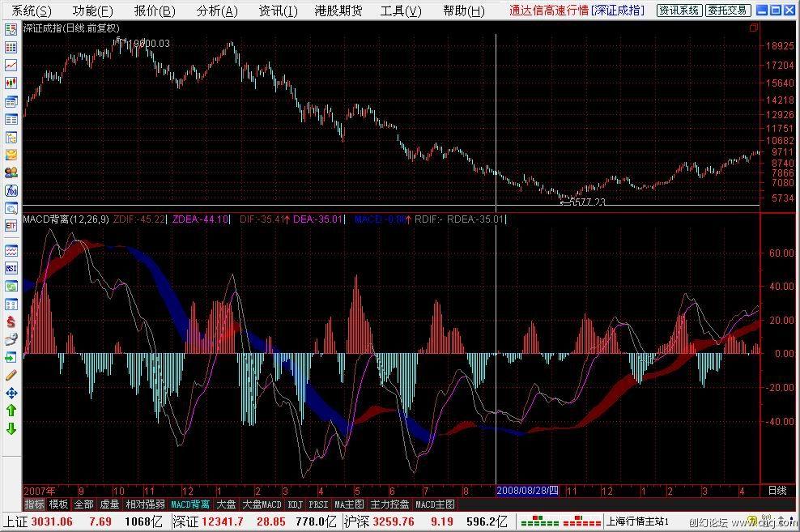Click the candlestick chart icon in sidebar

point(11,83)
